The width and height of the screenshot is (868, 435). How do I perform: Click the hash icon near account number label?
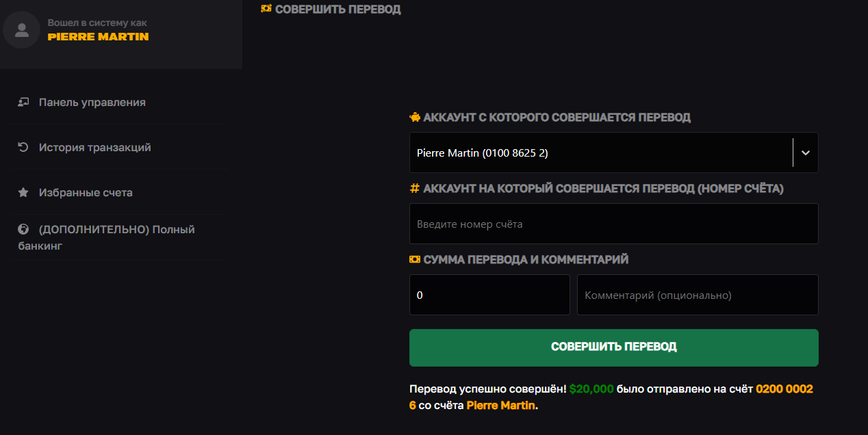pyautogui.click(x=414, y=188)
